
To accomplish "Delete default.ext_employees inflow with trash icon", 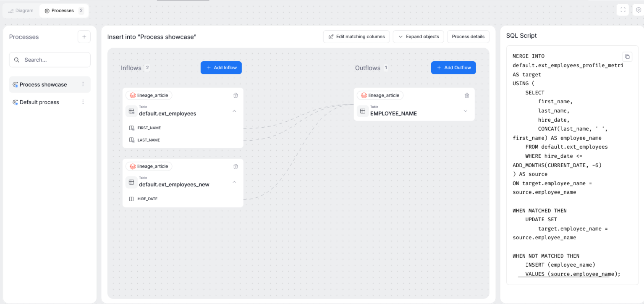I will [236, 95].
